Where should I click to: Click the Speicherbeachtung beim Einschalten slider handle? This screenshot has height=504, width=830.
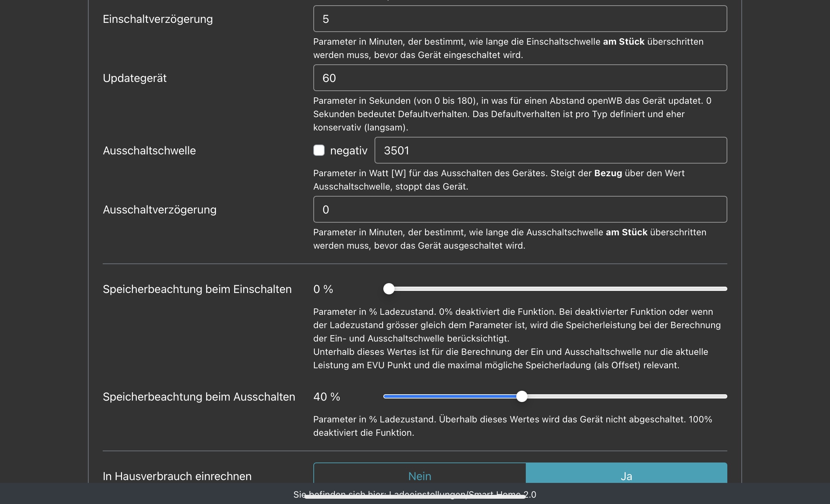tap(389, 289)
